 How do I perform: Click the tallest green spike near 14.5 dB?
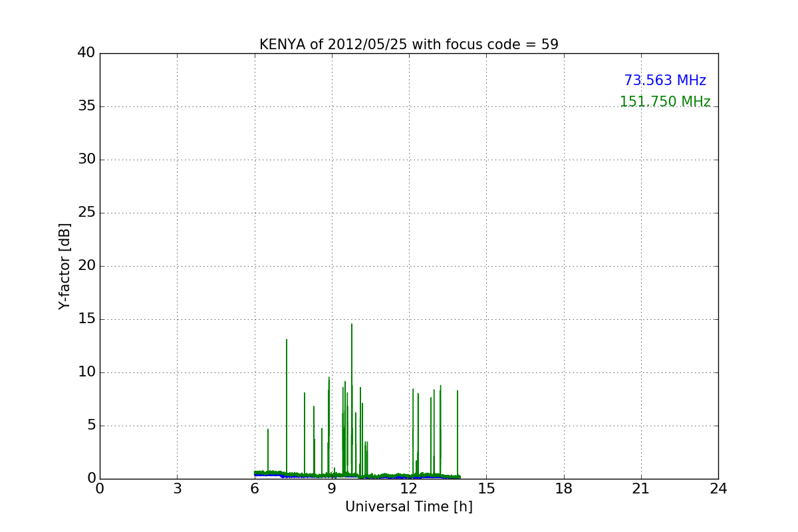pos(352,399)
